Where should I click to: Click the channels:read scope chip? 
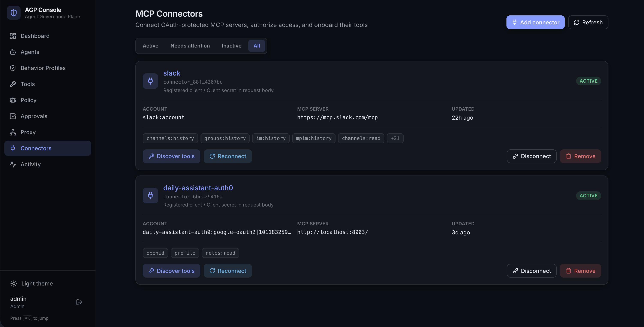(x=361, y=138)
